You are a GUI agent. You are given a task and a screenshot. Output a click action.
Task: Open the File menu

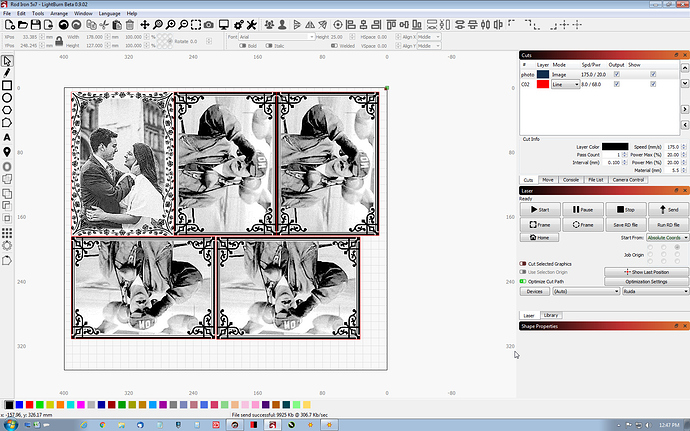click(x=7, y=14)
